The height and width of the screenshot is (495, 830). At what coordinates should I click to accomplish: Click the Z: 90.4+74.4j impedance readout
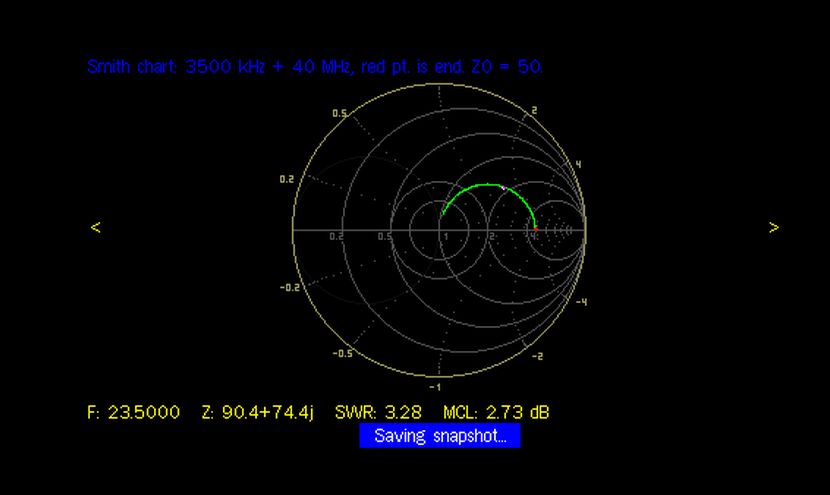257,412
